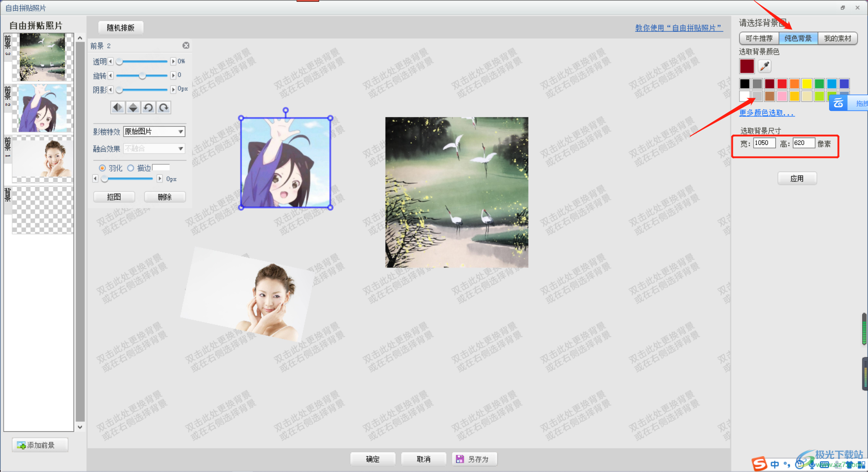Screen dimensions: 868x472
Task: Click the 宽 width input field
Action: 764,143
